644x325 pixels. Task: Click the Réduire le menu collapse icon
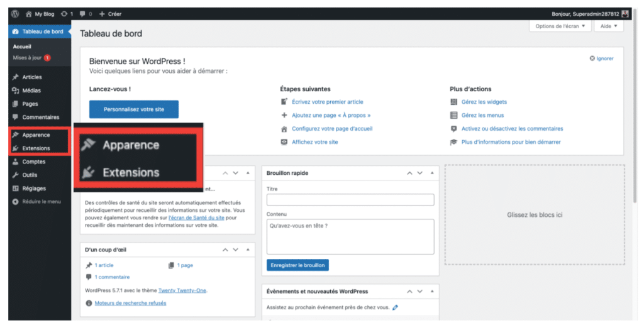coord(16,202)
